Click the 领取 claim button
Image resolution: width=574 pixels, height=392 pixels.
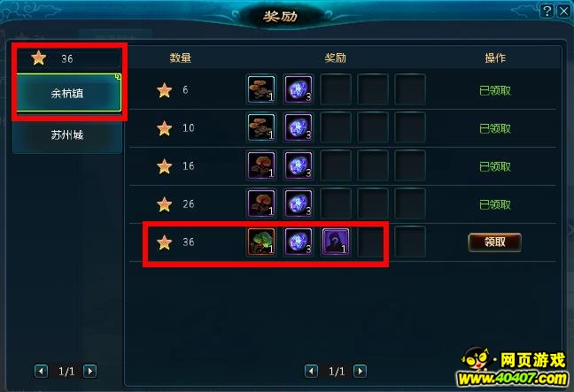(494, 242)
